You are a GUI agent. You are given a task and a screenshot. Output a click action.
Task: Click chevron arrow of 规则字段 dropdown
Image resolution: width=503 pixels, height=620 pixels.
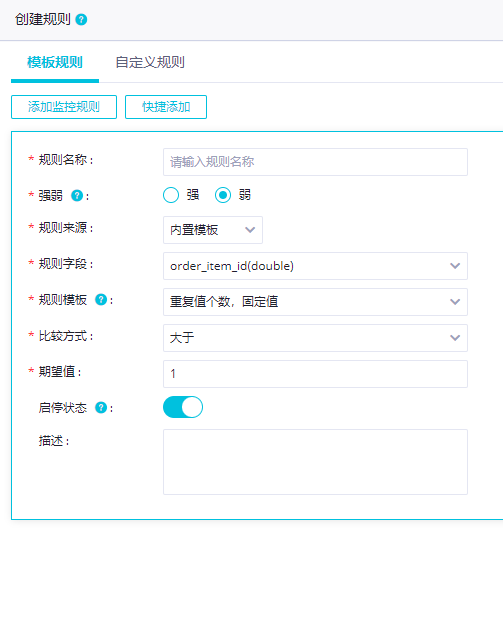[x=455, y=266]
